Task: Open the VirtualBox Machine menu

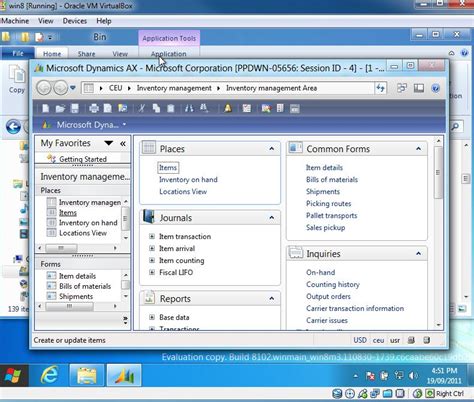Action: [15, 21]
